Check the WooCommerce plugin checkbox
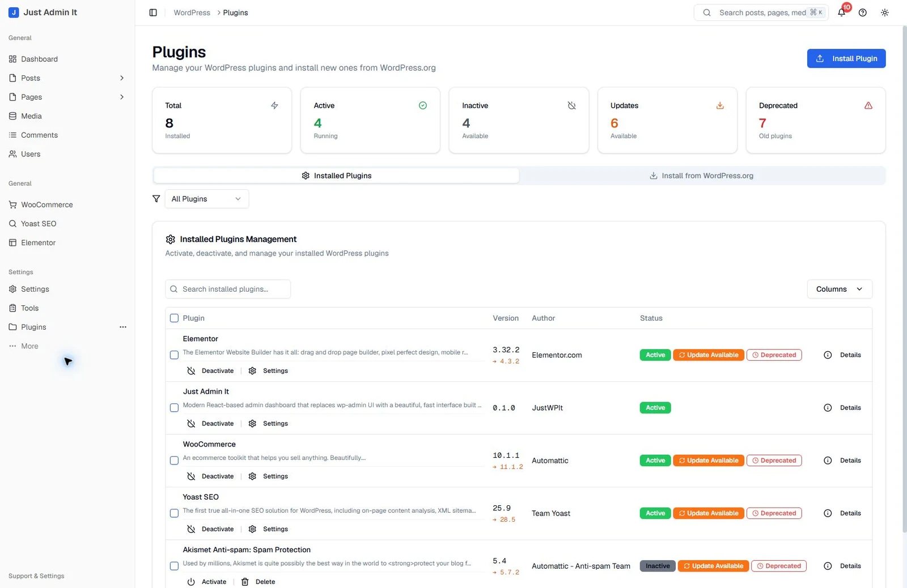 (174, 461)
